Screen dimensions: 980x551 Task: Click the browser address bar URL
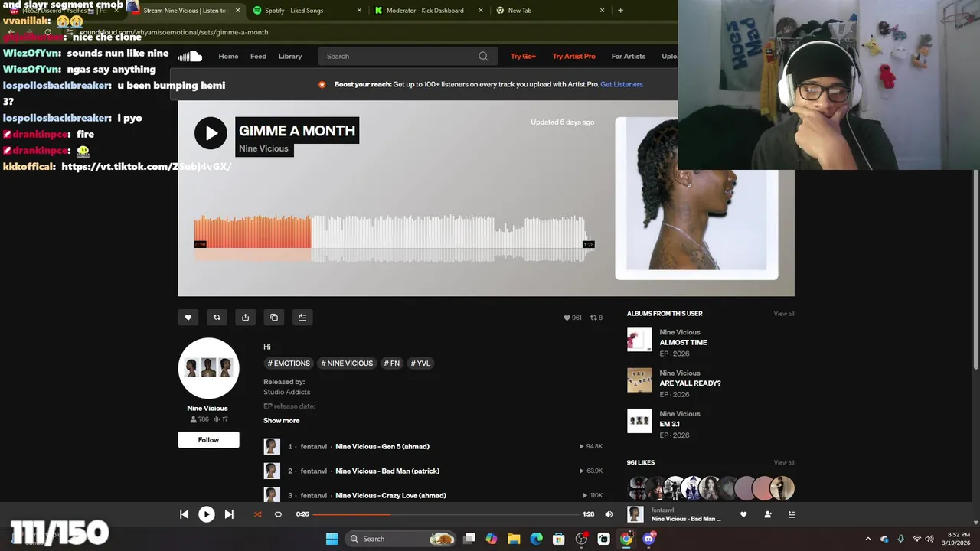[x=174, y=33]
